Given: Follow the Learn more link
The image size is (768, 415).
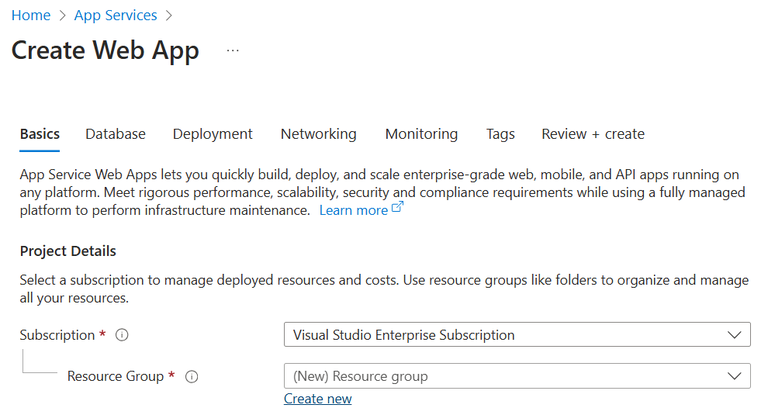Looking at the screenshot, I should pyautogui.click(x=353, y=210).
